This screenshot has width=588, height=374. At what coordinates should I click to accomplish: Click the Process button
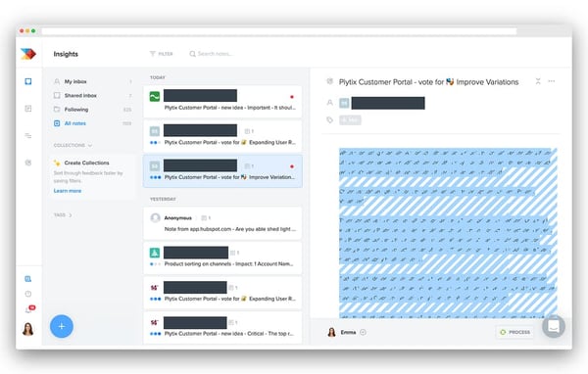(515, 332)
